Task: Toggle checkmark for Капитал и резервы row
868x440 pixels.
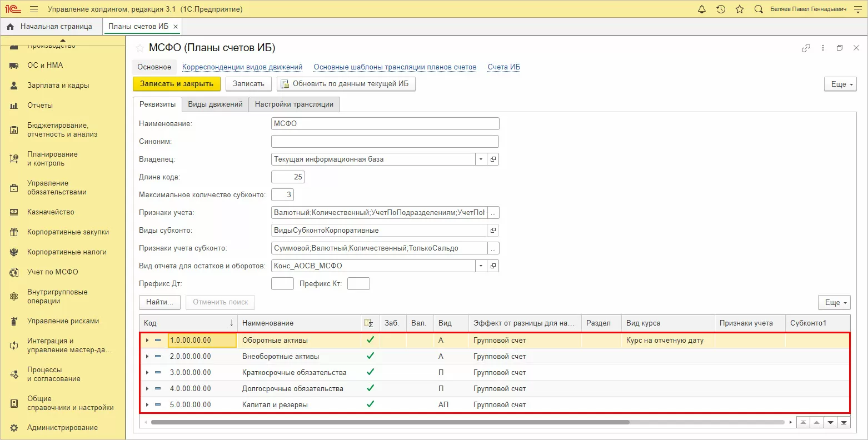Action: click(x=370, y=404)
